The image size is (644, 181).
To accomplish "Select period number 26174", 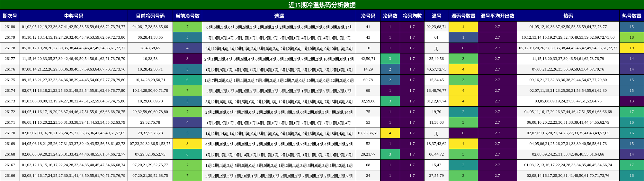I will coord(10,90).
